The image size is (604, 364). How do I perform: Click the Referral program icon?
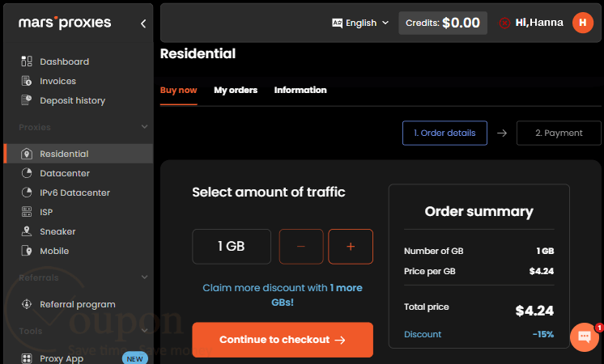(27, 304)
